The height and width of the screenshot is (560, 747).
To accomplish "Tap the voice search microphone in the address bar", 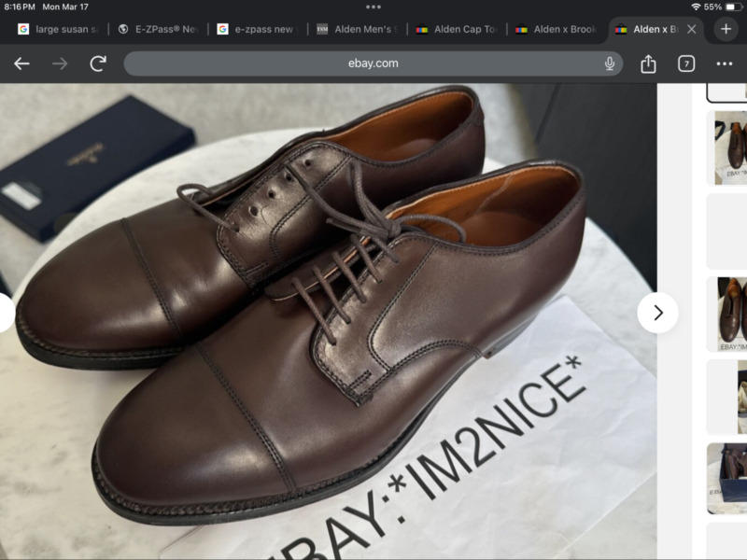I will 609,64.
